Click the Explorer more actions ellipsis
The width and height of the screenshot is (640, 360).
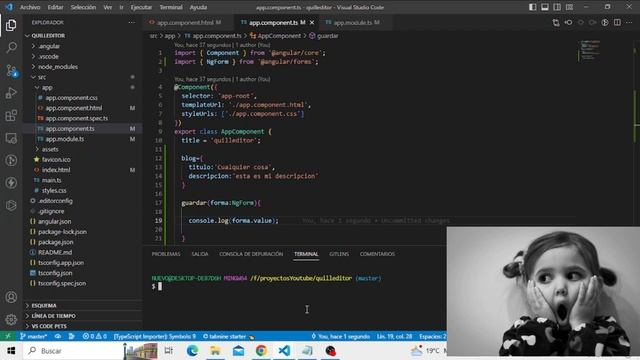click(131, 22)
